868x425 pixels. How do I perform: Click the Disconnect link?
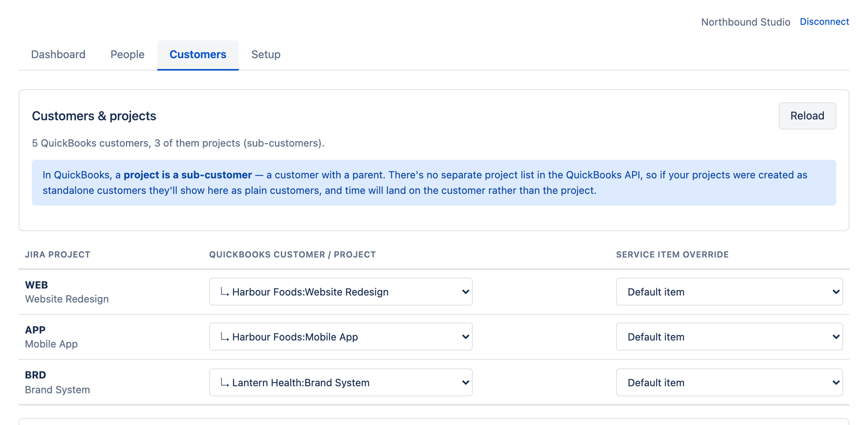click(x=824, y=22)
